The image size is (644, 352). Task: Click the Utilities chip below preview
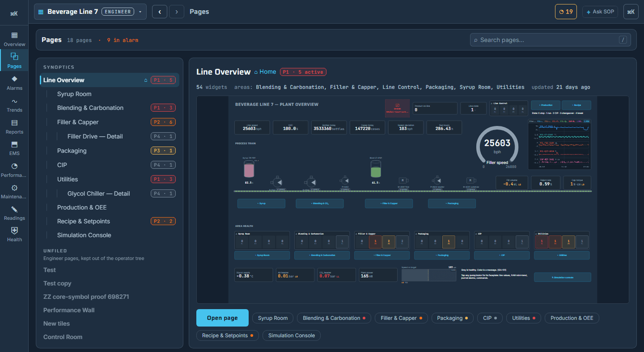524,318
